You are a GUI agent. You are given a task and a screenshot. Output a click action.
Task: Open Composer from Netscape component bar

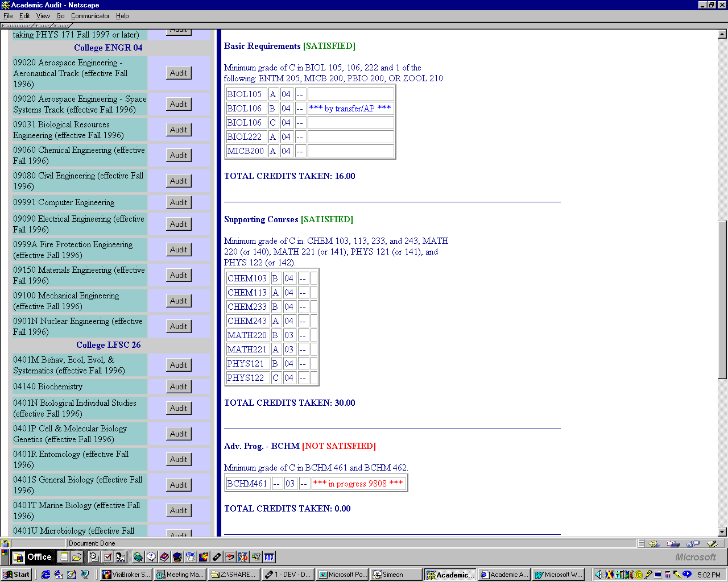click(x=712, y=544)
